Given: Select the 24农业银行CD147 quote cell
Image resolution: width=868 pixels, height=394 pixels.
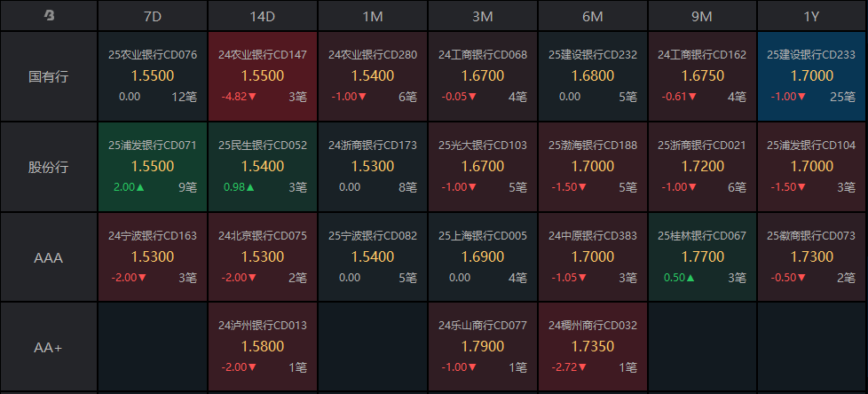Looking at the screenshot, I should (x=262, y=76).
